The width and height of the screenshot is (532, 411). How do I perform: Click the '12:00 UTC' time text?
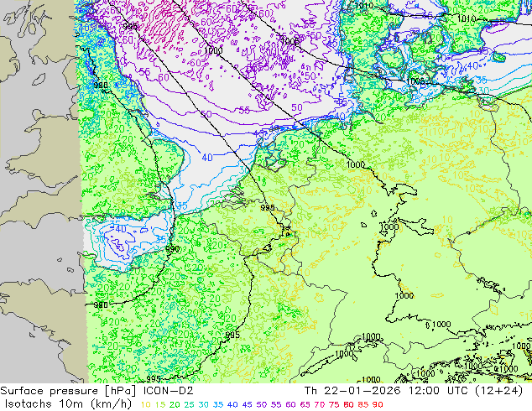pyautogui.click(x=440, y=391)
